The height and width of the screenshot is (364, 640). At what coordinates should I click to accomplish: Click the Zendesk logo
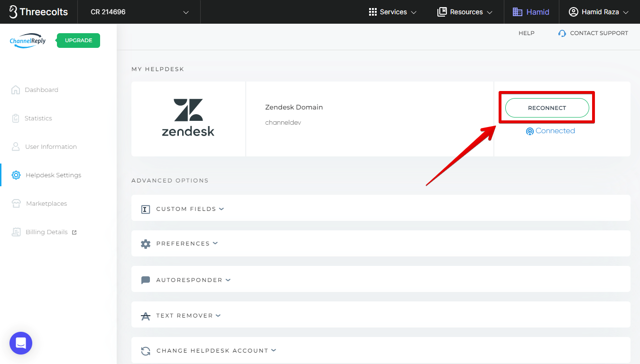coord(188,118)
